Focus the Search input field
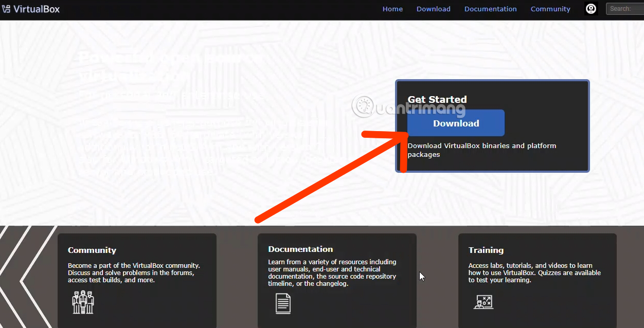Screen dimensions: 644x328 pyautogui.click(x=626, y=9)
